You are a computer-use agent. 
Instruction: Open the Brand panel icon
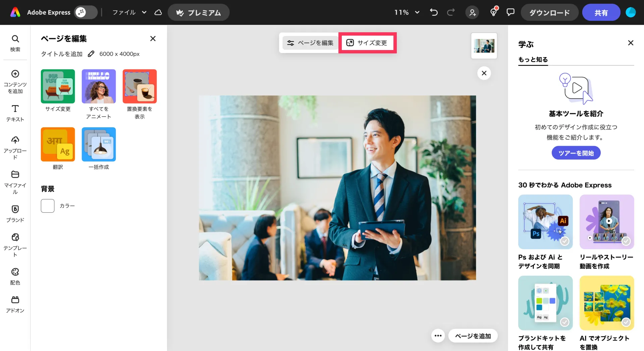click(15, 214)
